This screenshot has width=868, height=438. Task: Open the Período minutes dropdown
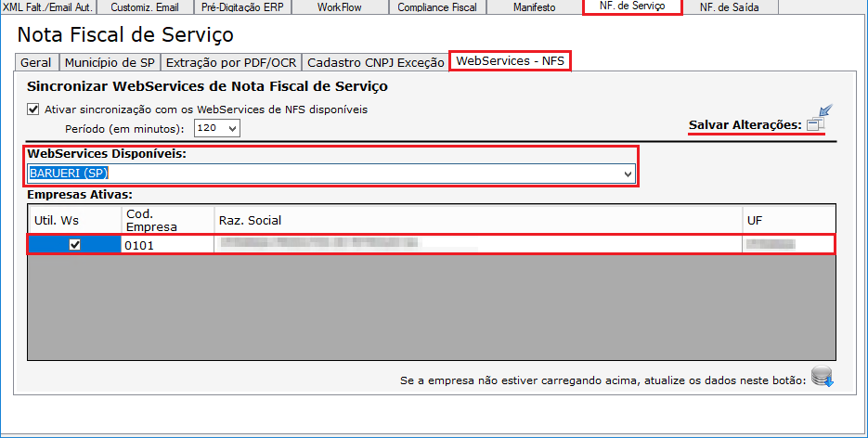click(216, 128)
